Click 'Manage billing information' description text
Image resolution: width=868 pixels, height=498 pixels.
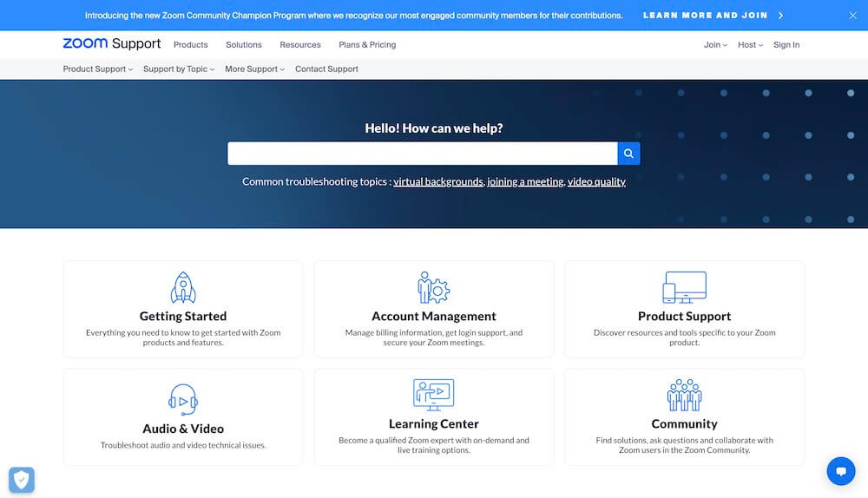coord(433,337)
